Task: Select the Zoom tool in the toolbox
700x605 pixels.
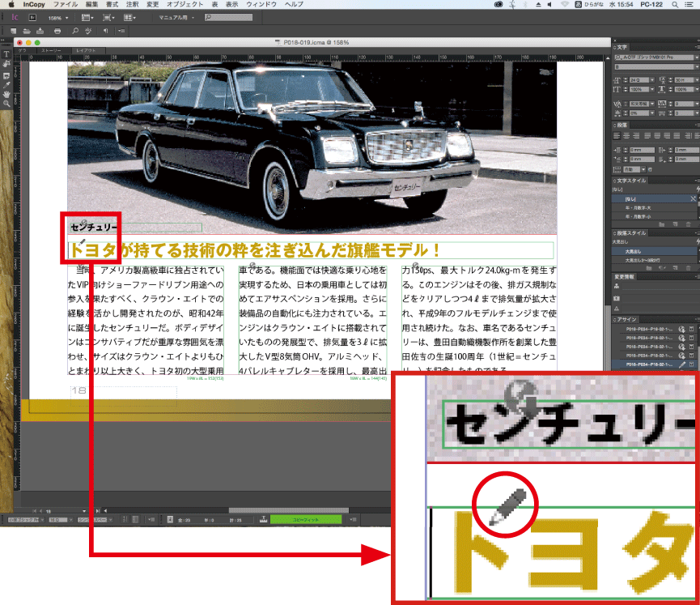Action: pos(6,104)
